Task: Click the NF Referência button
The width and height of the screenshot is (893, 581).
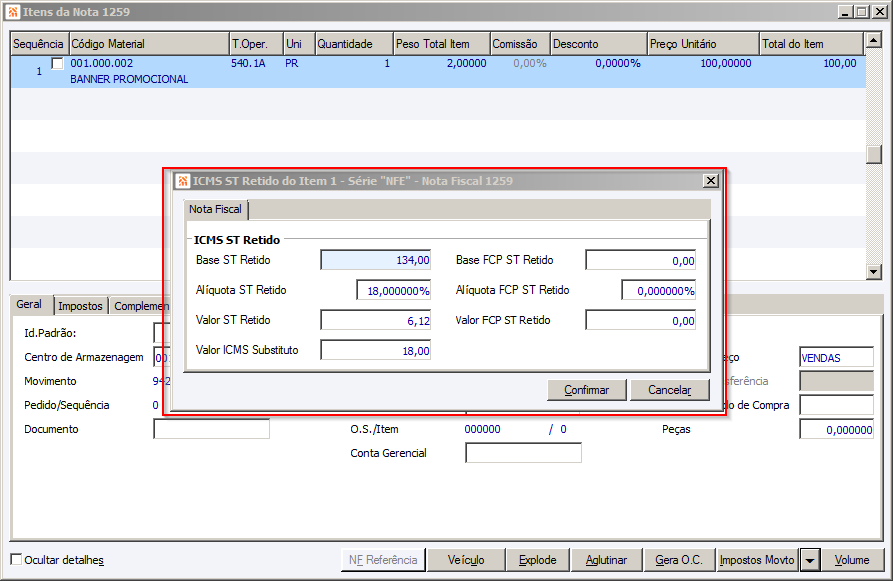Action: [x=383, y=560]
